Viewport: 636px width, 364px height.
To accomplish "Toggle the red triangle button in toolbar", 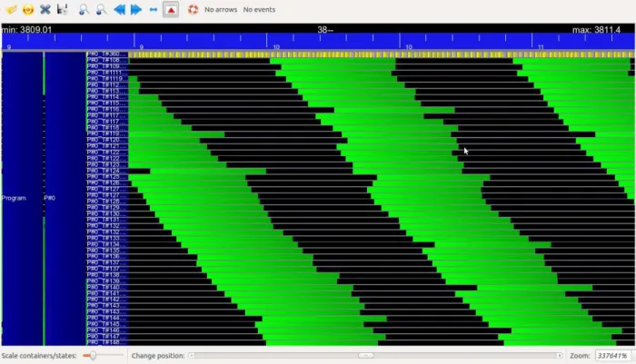I will click(171, 10).
